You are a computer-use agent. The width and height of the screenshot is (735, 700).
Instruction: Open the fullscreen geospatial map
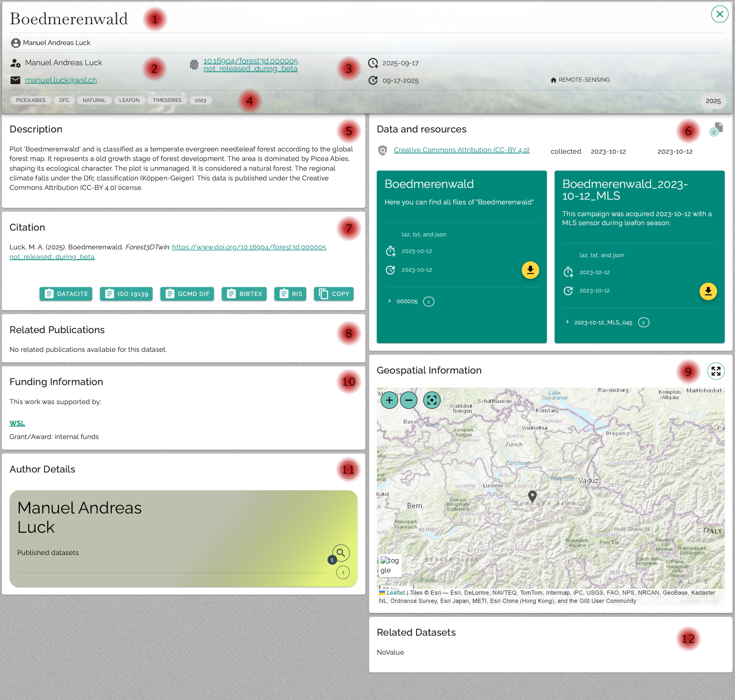point(715,371)
